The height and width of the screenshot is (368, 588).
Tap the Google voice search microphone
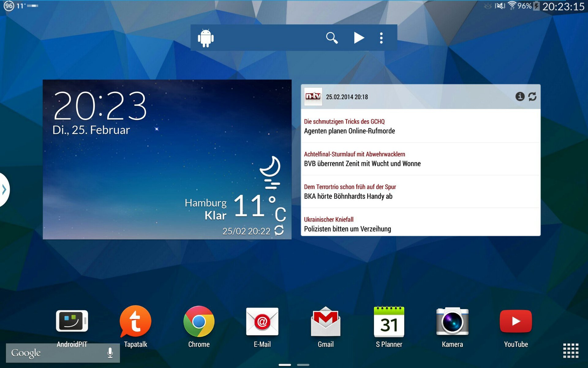click(x=110, y=353)
